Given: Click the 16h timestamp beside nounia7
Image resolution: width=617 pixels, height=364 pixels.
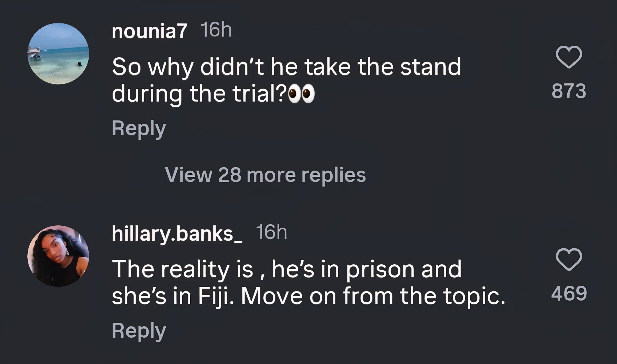Looking at the screenshot, I should point(216,30).
